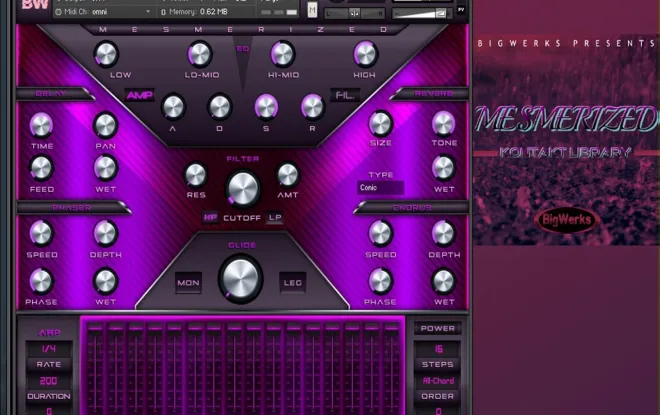660x415 pixels.
Task: Click the large GLIDE knob
Action: pyautogui.click(x=241, y=279)
